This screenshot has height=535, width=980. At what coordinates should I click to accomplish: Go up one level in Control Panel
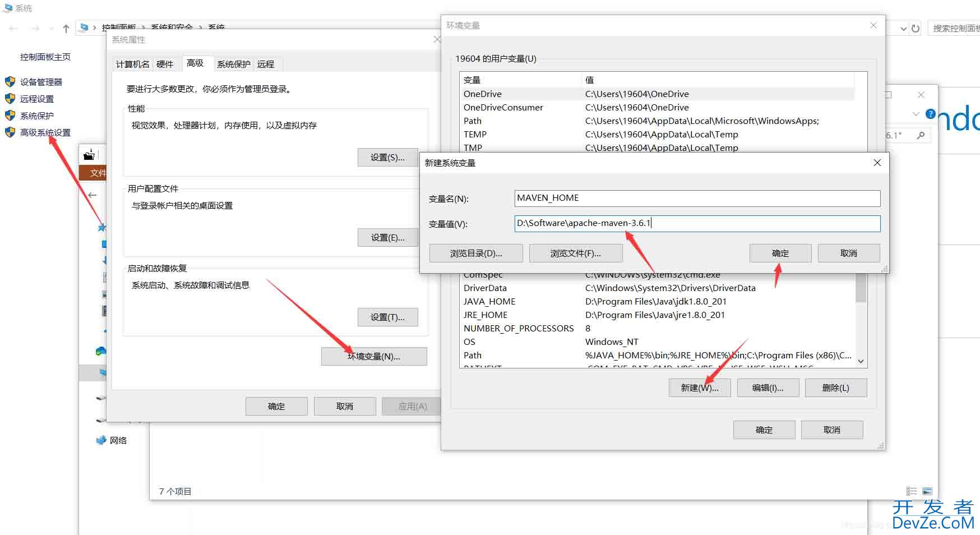click(66, 28)
